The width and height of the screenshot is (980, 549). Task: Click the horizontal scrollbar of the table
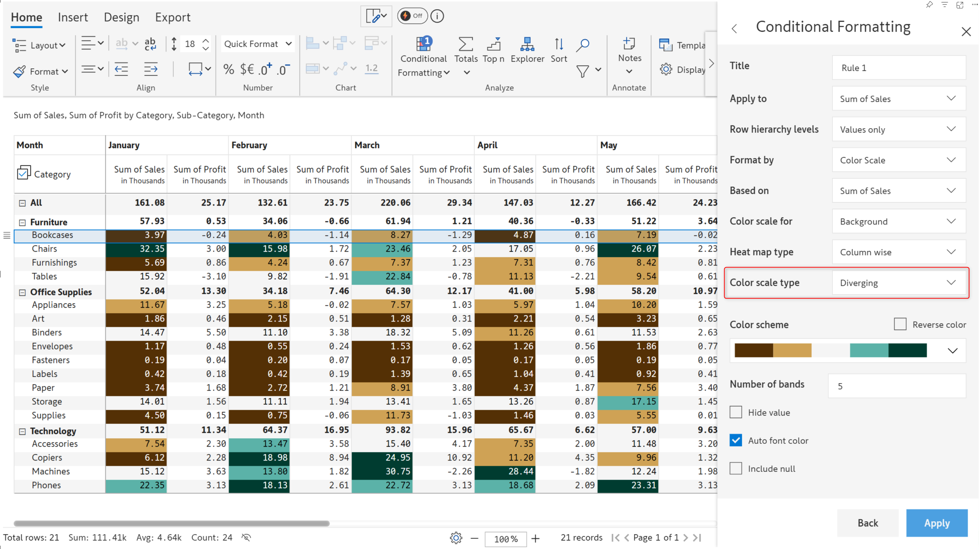(171, 524)
